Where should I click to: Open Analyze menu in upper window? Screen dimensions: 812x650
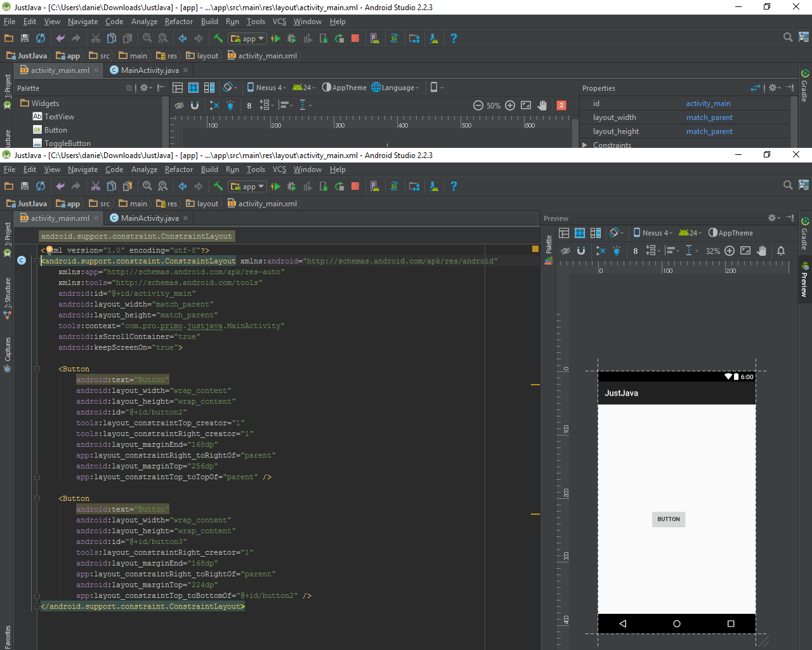click(x=144, y=22)
